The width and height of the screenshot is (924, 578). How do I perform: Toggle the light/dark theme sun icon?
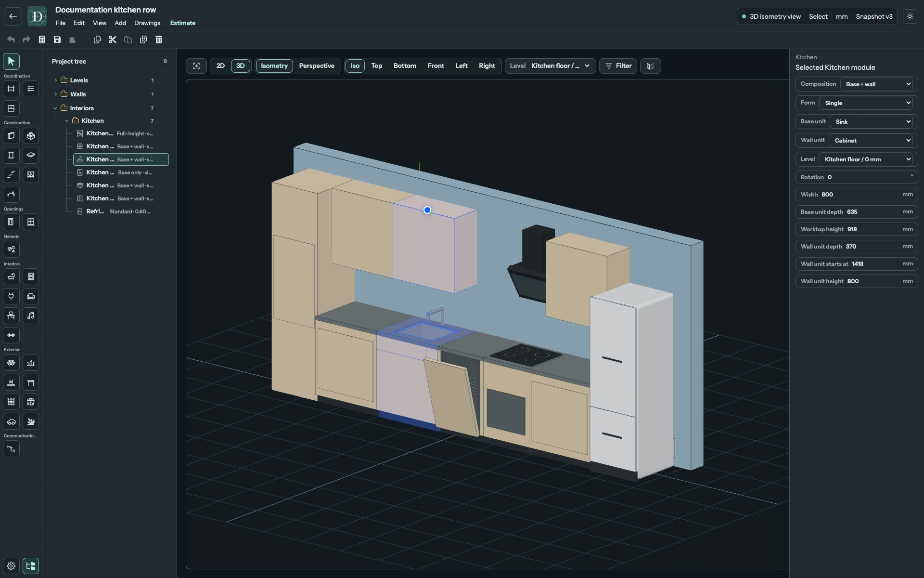(910, 16)
